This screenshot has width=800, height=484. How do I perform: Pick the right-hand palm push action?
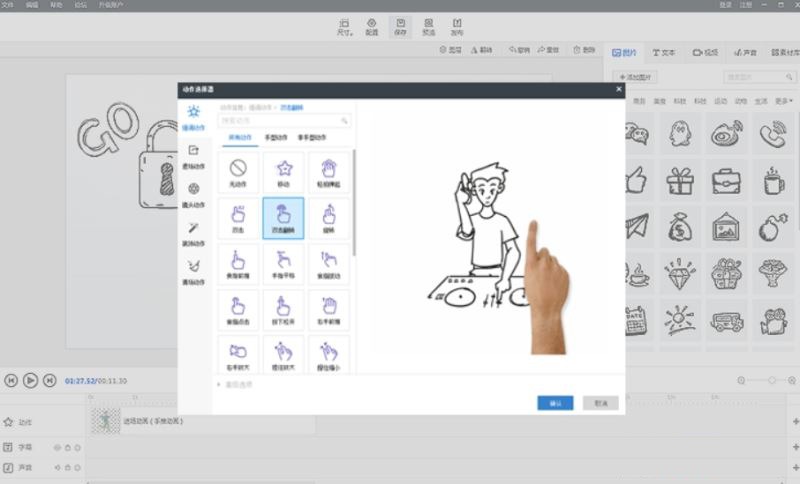(x=329, y=310)
